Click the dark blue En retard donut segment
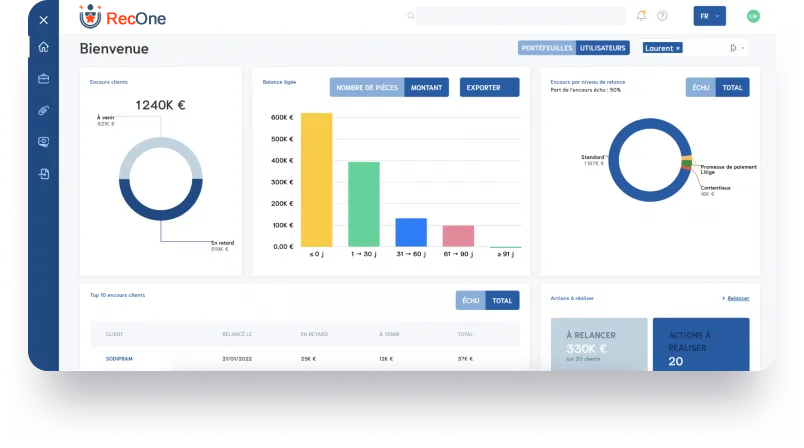 pos(160,215)
